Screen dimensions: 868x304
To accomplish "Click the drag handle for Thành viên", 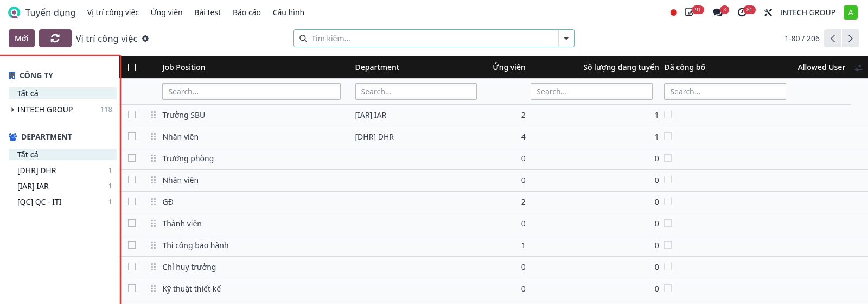I will click(x=154, y=224).
